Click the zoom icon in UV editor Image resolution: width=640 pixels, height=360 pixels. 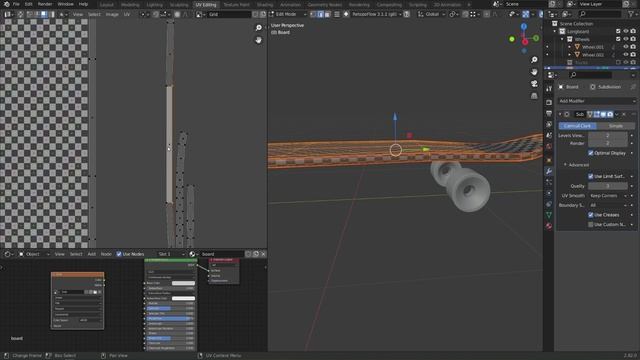pos(258,28)
